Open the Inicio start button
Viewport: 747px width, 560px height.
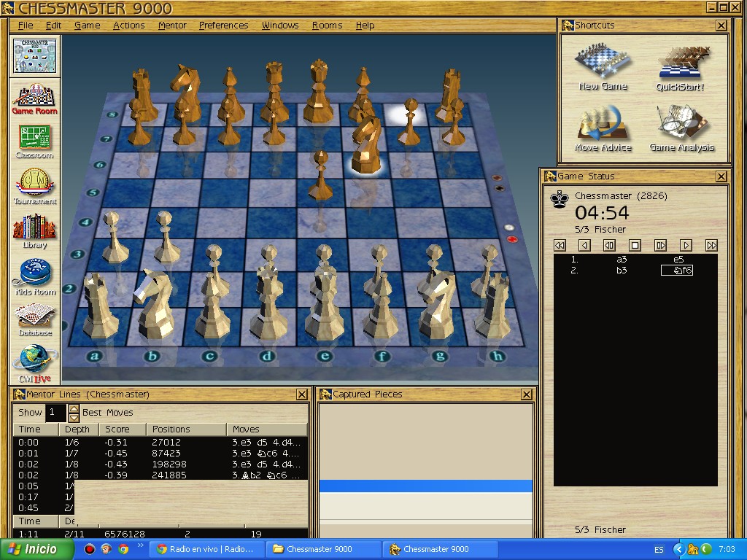coord(36,549)
